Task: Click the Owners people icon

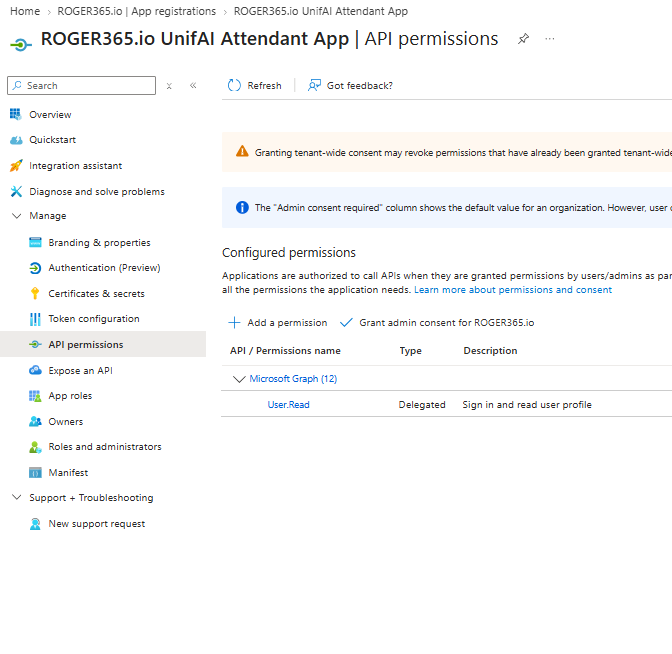Action: click(35, 421)
